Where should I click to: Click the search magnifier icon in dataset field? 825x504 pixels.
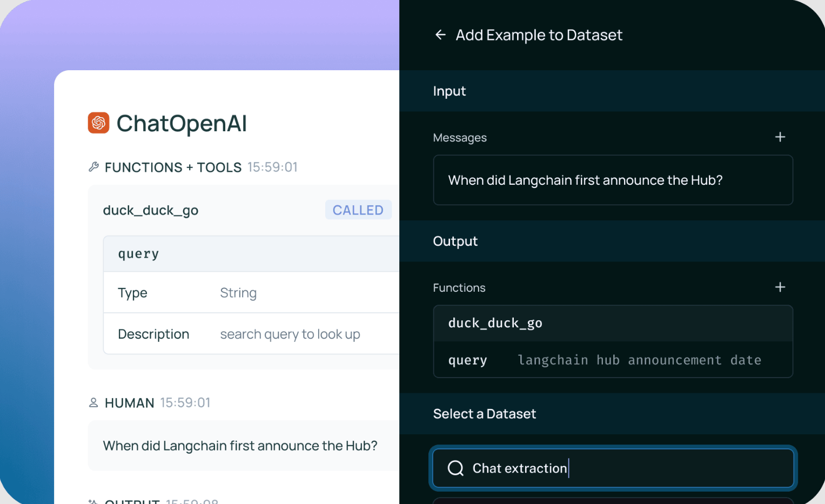(x=456, y=468)
